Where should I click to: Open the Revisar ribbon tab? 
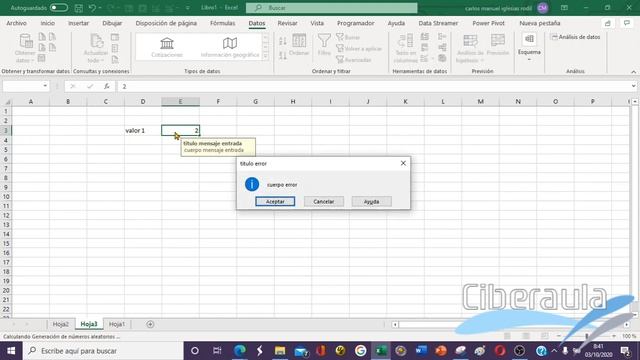tap(287, 23)
